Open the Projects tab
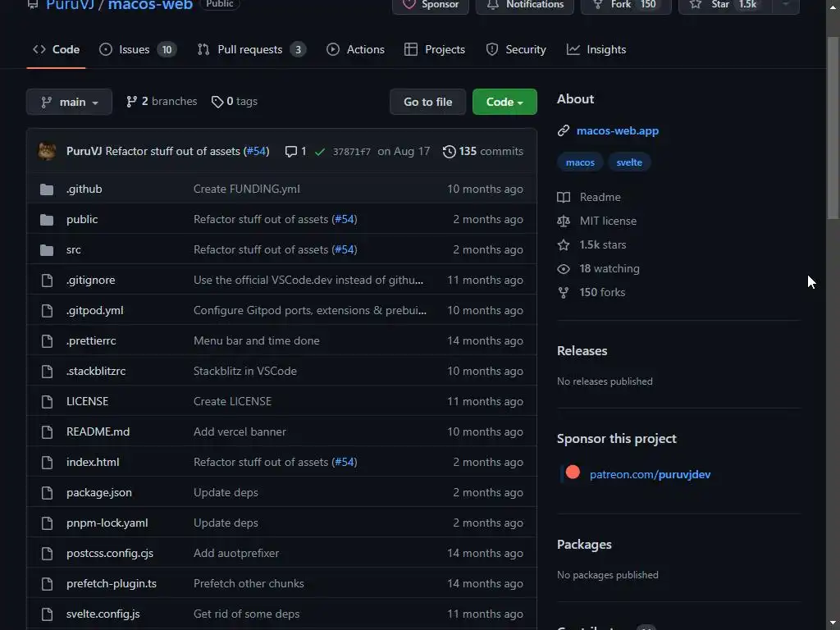This screenshot has height=630, width=840. [435, 49]
